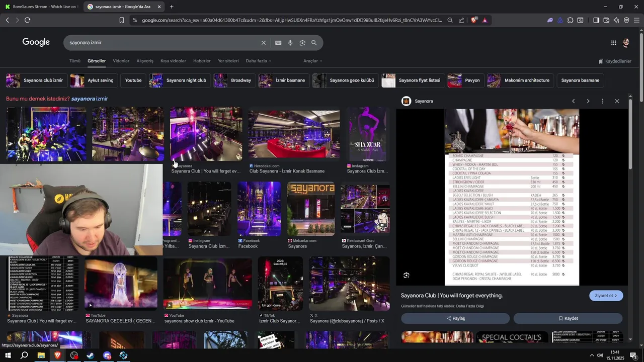Open the address bar share icon
644x362 pixels.
point(461,20)
